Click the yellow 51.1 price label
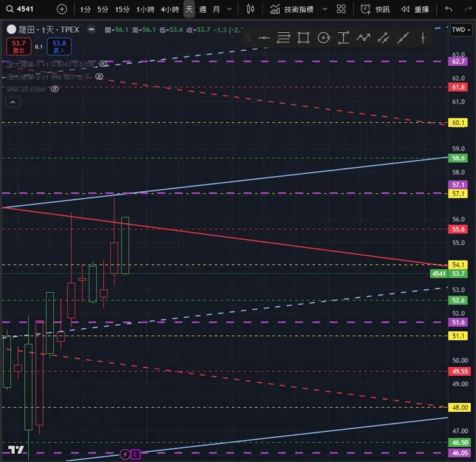Image resolution: width=476 pixels, height=462 pixels. (x=458, y=336)
